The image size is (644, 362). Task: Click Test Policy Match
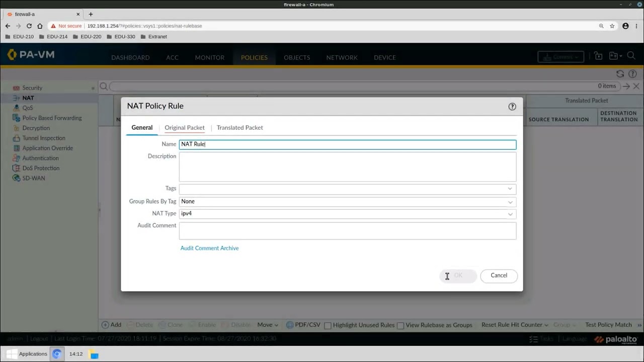click(x=608, y=325)
